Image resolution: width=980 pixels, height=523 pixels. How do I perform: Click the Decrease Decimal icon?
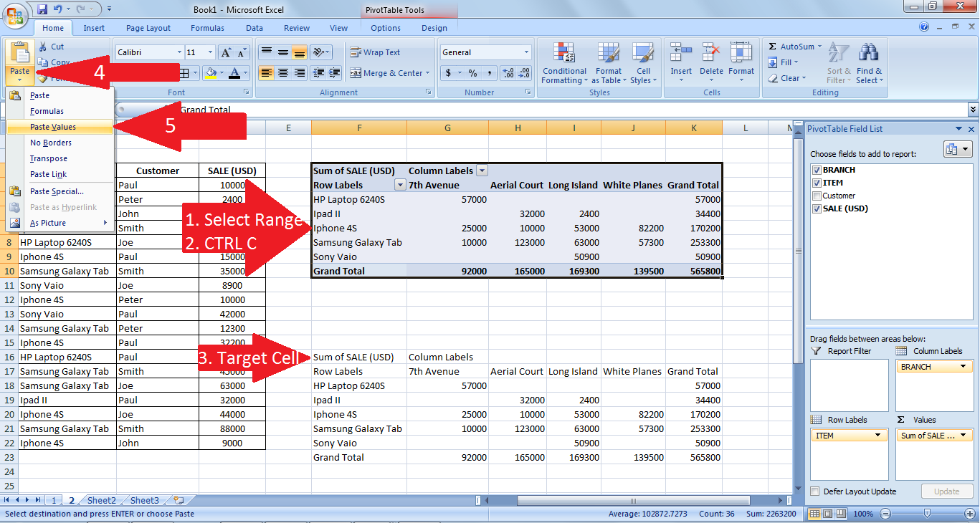(x=525, y=73)
